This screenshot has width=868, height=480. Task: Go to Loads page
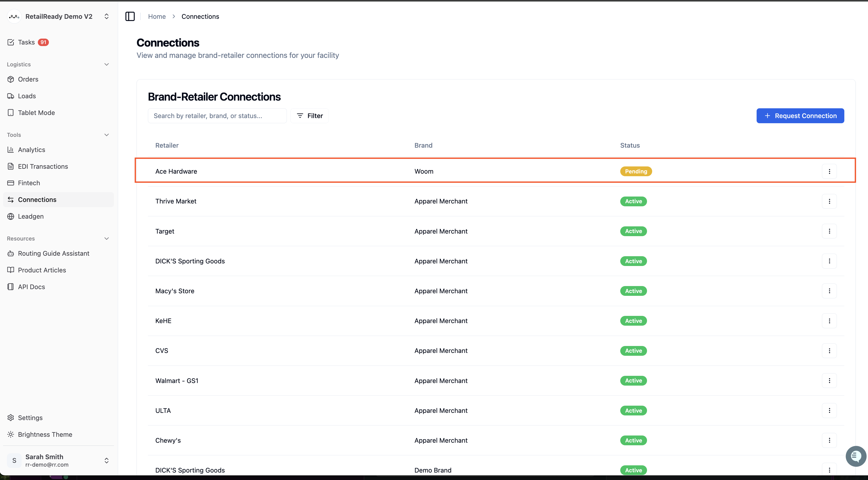(58, 96)
